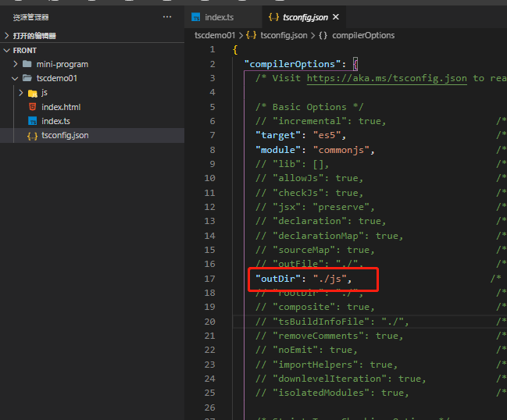The height and width of the screenshot is (420, 507).
Task: Click the commented "composite" line
Action: [316, 307]
